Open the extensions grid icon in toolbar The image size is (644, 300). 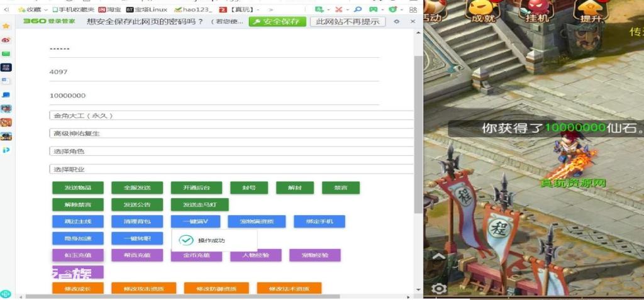[x=413, y=9]
